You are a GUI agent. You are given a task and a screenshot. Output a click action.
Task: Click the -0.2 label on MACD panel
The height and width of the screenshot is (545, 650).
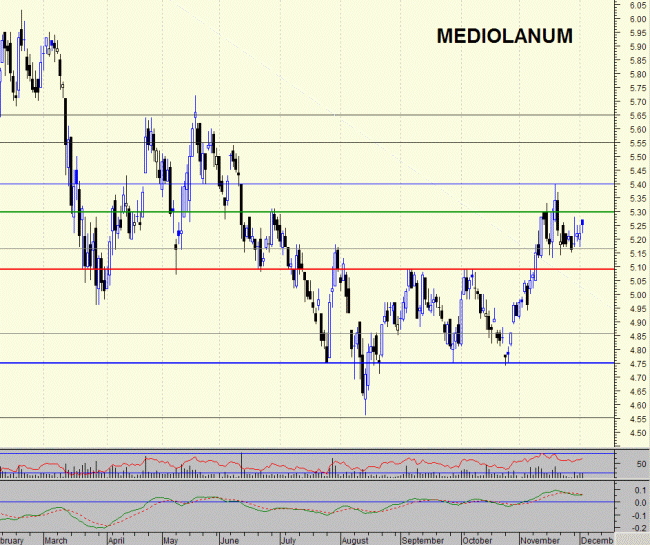point(638,528)
